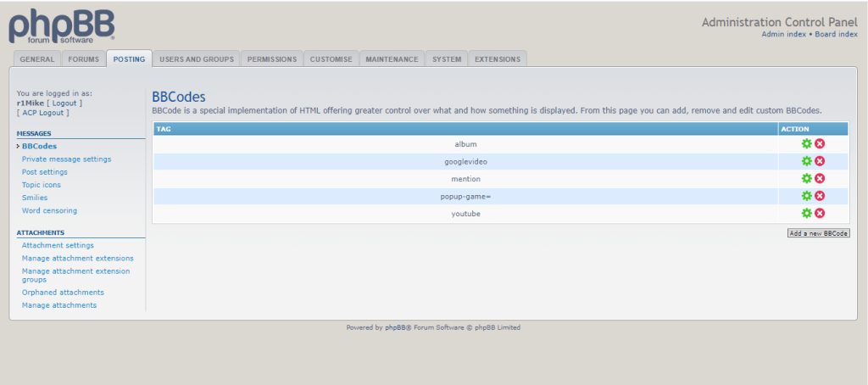Switch to the Maintenance tab
The image size is (868, 385).
pyautogui.click(x=392, y=59)
